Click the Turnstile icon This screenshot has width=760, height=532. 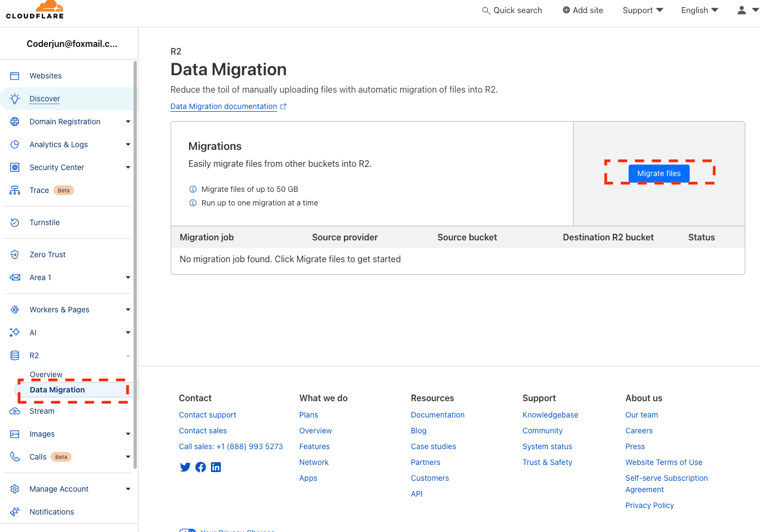15,222
